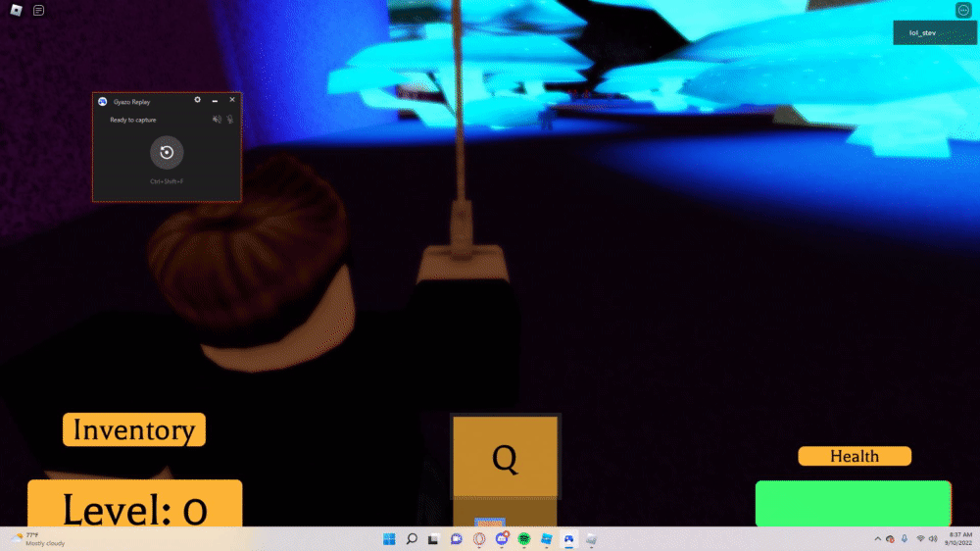980x551 pixels.
Task: Open the Roblox chat icon
Action: (39, 10)
